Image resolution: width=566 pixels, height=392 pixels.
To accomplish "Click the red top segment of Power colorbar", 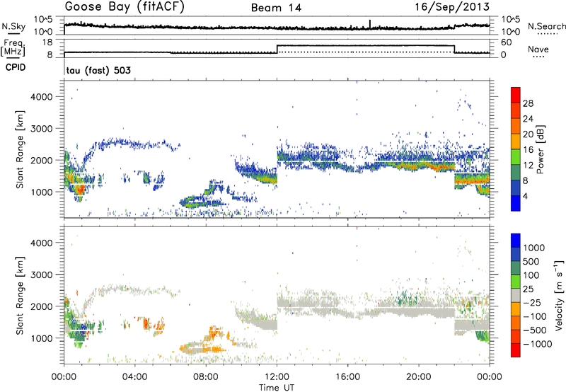I will pos(516,95).
